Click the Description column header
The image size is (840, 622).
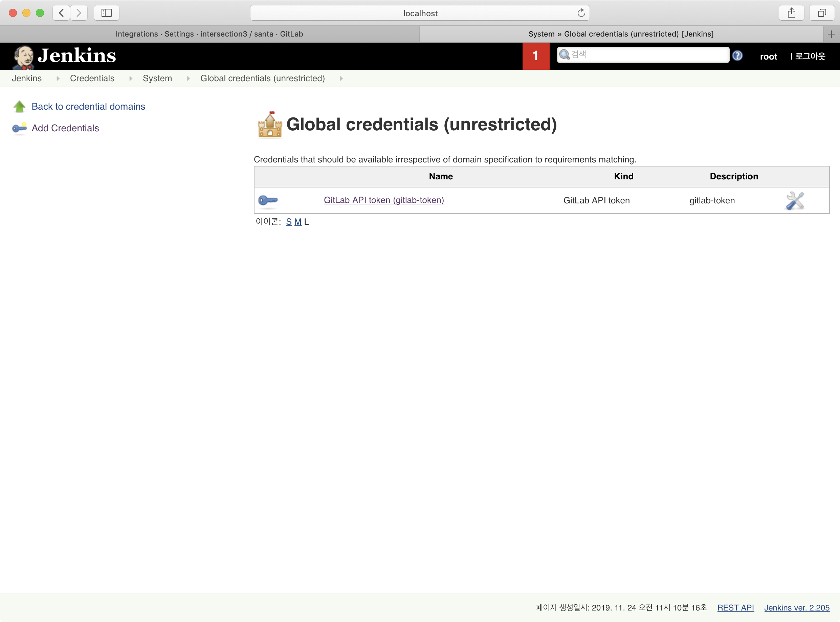tap(733, 176)
